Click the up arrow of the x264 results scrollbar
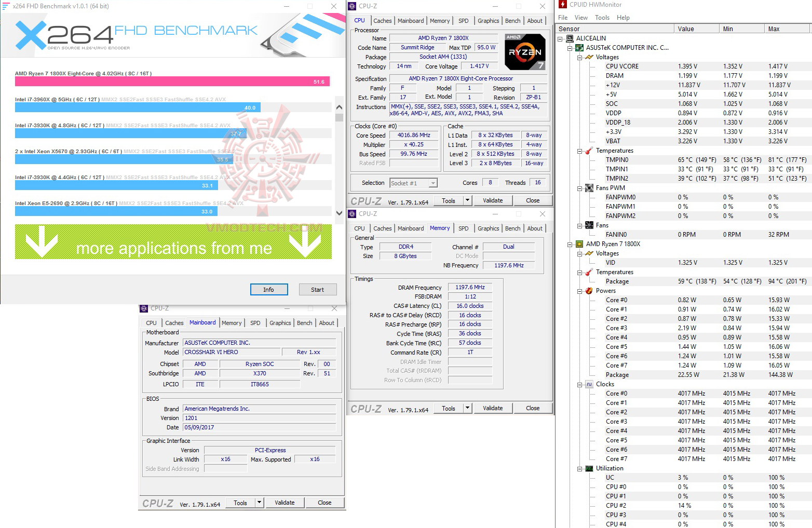This screenshot has height=528, width=812. point(340,107)
